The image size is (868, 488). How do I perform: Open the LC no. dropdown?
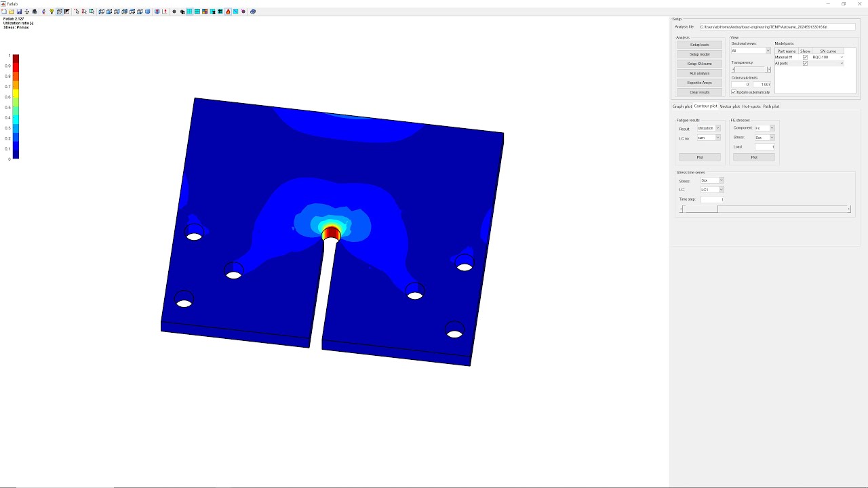click(709, 138)
